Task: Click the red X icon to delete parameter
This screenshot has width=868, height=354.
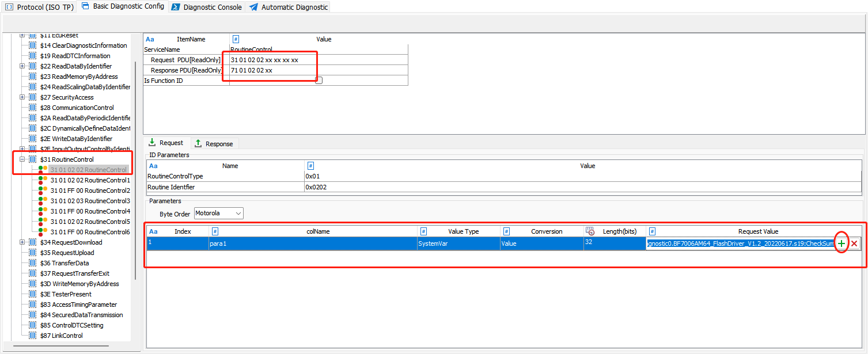Action: (854, 243)
